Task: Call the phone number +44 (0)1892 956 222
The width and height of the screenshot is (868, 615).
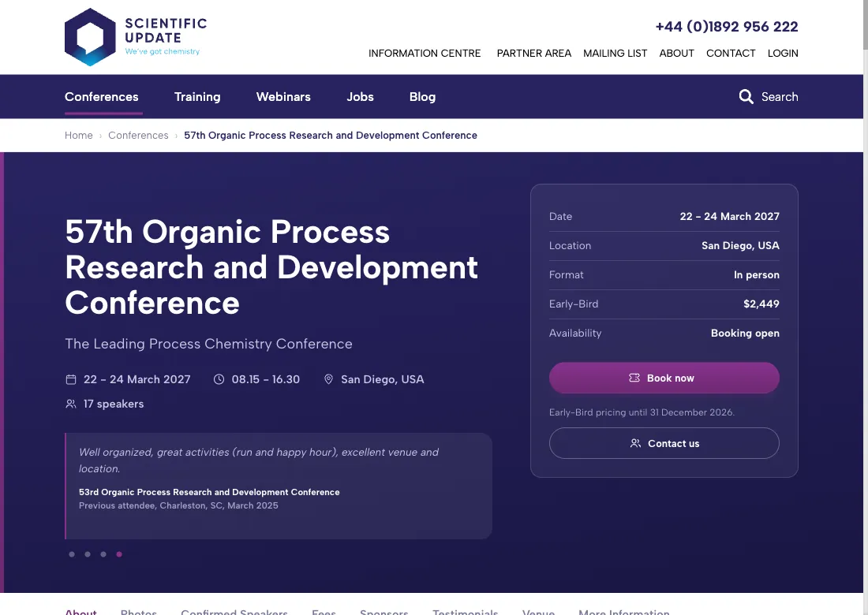Action: pyautogui.click(x=727, y=27)
